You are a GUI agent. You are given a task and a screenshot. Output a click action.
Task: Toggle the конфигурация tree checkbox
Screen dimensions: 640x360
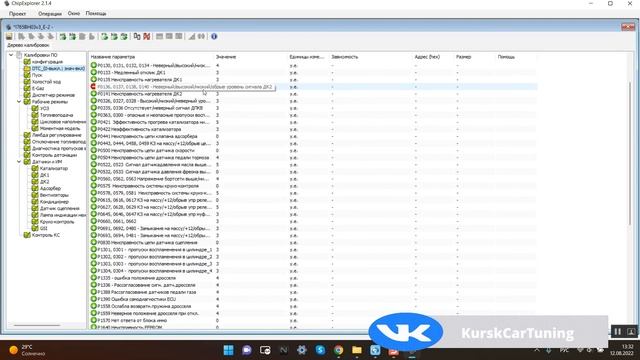[27, 62]
